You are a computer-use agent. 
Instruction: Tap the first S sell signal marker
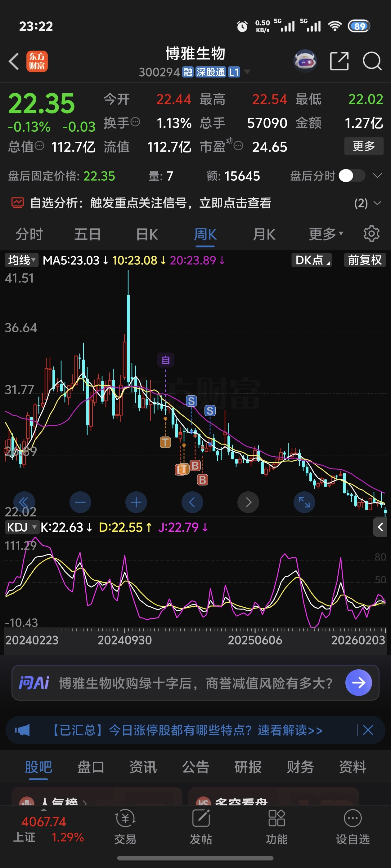191,401
